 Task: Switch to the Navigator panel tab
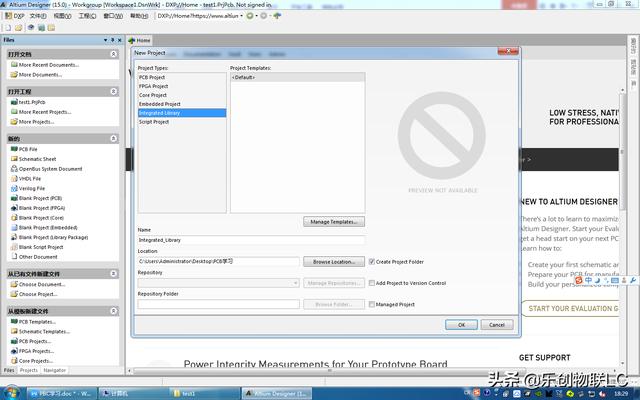54,370
